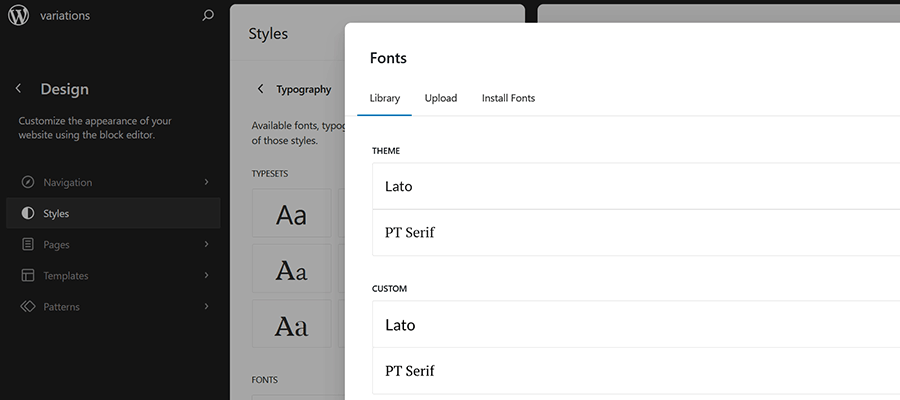Click the Patterns diamond icon

(x=27, y=306)
